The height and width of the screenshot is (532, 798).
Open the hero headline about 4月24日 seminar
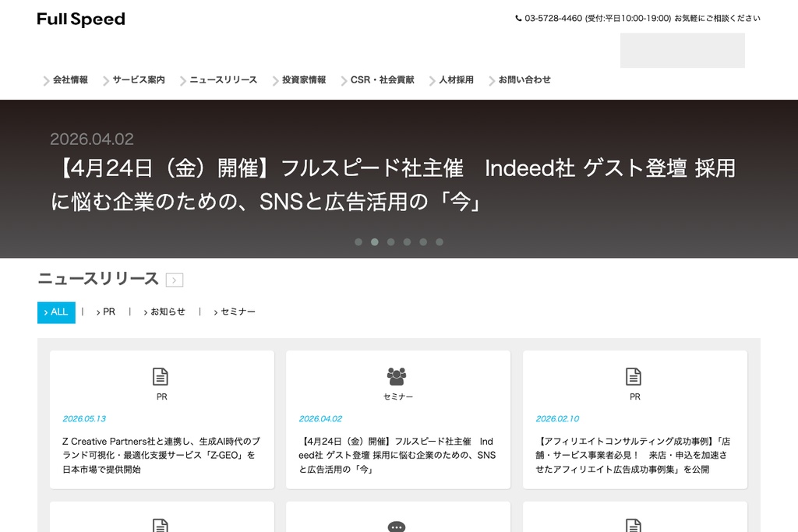393,185
